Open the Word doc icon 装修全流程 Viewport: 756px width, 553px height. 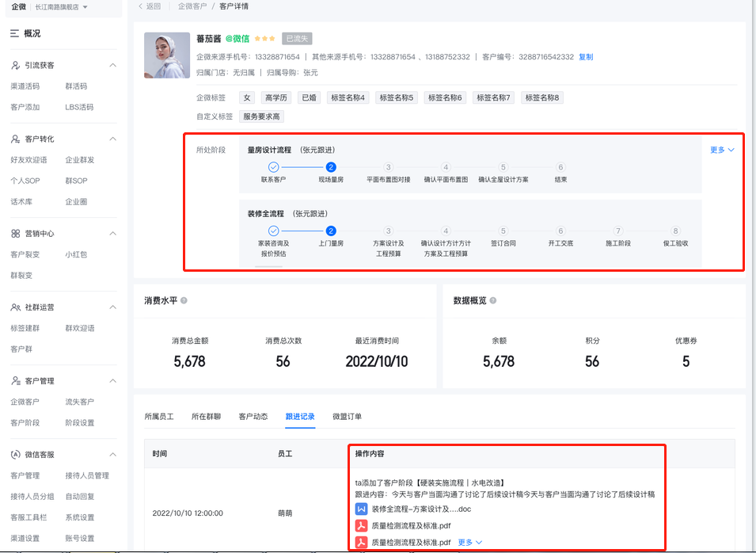(361, 509)
